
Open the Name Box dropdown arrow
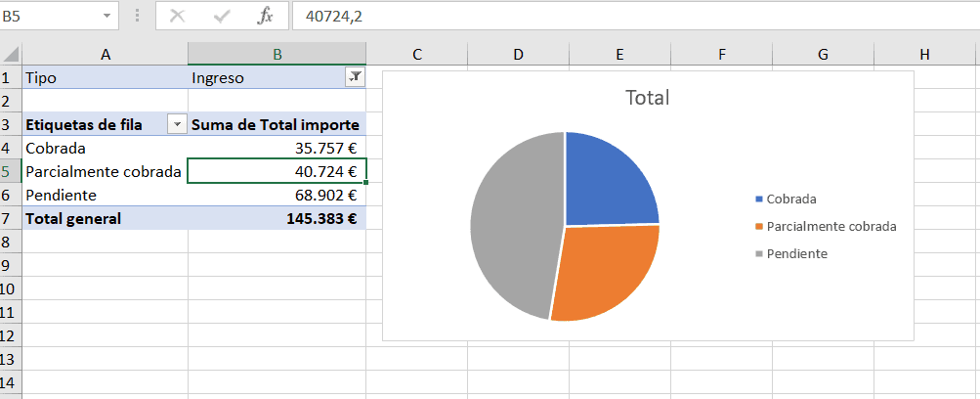(x=107, y=17)
